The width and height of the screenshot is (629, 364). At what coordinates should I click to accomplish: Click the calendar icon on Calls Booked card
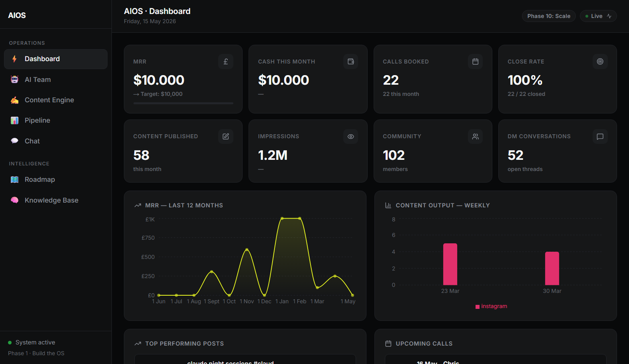pos(475,62)
